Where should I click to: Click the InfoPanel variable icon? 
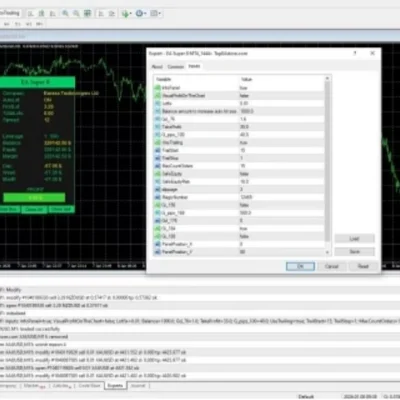[x=158, y=88]
